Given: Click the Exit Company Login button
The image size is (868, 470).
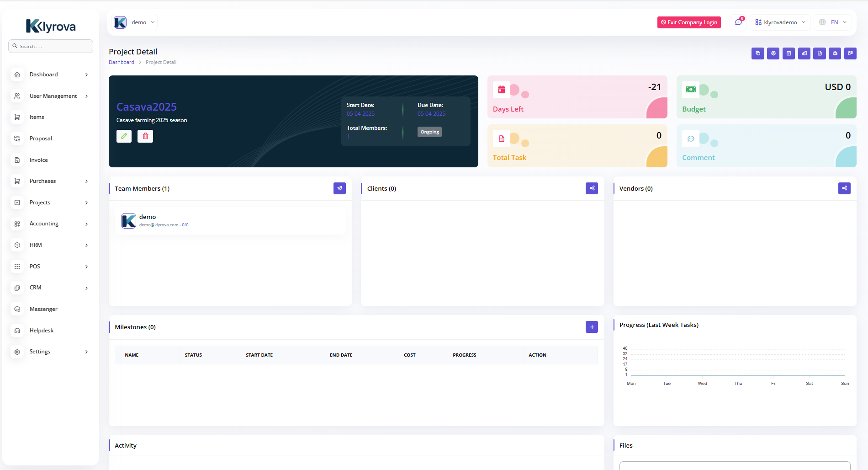Looking at the screenshot, I should click(689, 22).
